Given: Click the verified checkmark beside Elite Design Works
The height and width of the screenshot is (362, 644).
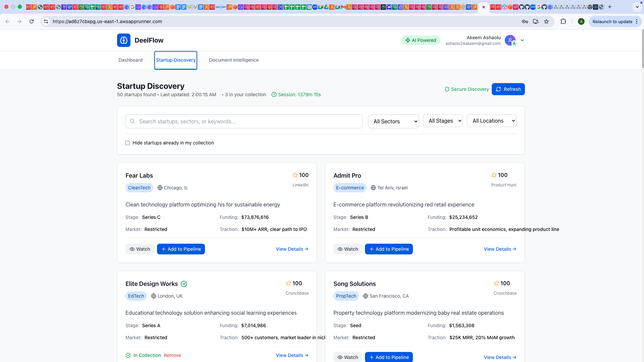Looking at the screenshot, I should click(x=184, y=284).
